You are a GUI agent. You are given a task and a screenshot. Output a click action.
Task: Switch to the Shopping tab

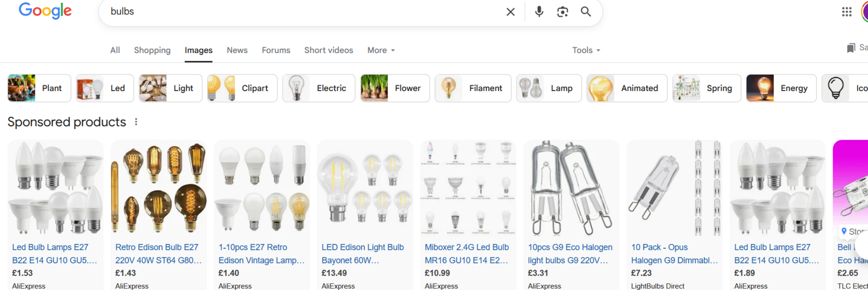click(152, 50)
